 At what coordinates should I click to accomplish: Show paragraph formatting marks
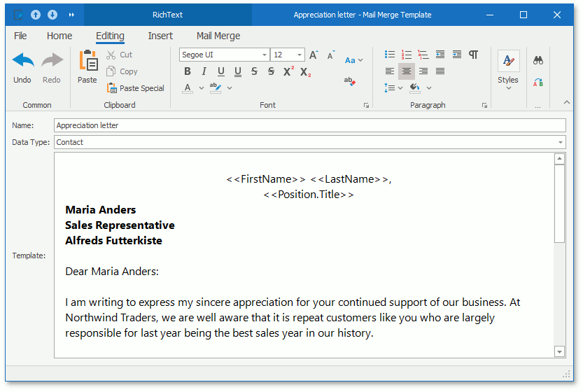(473, 55)
